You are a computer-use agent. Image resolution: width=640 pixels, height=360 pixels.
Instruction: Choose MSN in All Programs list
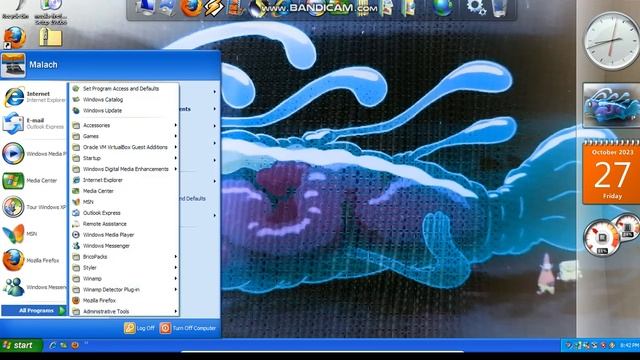point(124,202)
